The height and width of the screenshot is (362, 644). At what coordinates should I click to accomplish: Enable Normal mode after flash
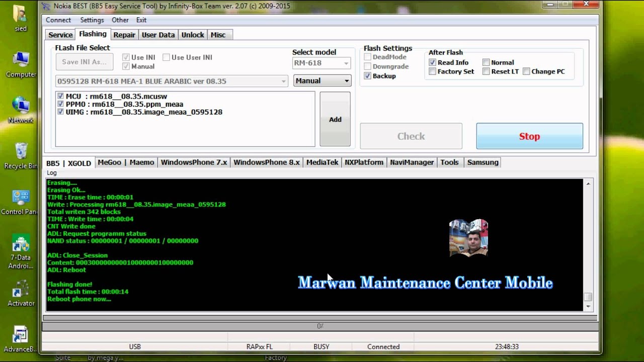click(486, 62)
